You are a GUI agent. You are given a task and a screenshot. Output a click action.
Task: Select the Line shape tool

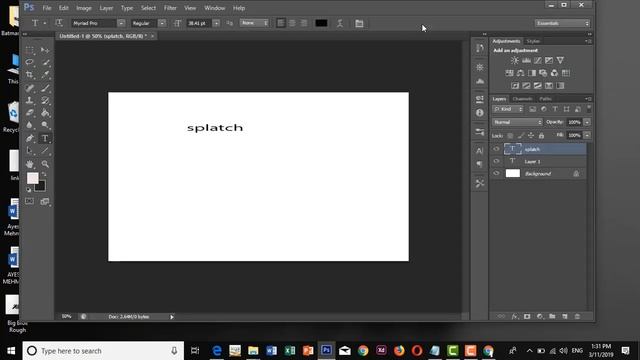tap(45, 151)
